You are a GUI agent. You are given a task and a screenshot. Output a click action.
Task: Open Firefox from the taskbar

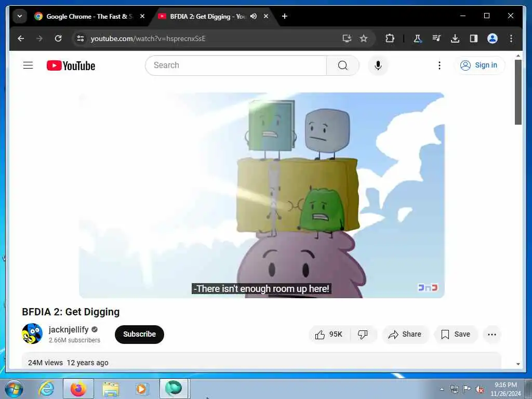[78, 389]
